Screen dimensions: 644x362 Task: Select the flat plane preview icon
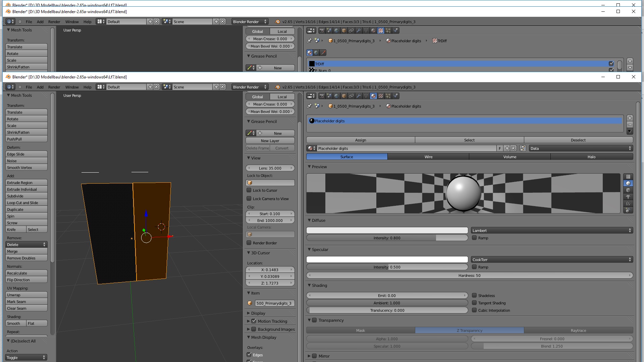point(628,177)
